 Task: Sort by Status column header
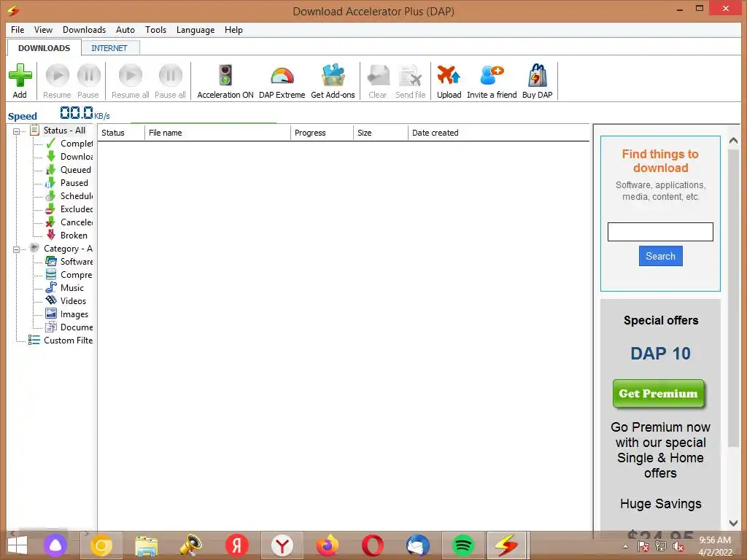tap(121, 133)
